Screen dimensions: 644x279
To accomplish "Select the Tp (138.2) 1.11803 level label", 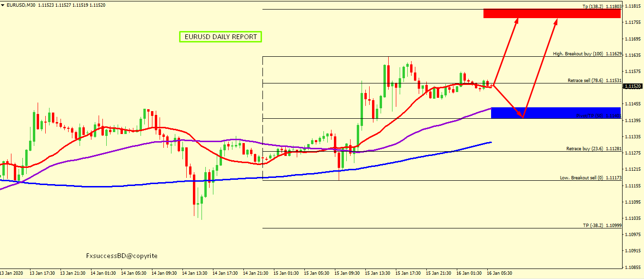I will 602,7.
